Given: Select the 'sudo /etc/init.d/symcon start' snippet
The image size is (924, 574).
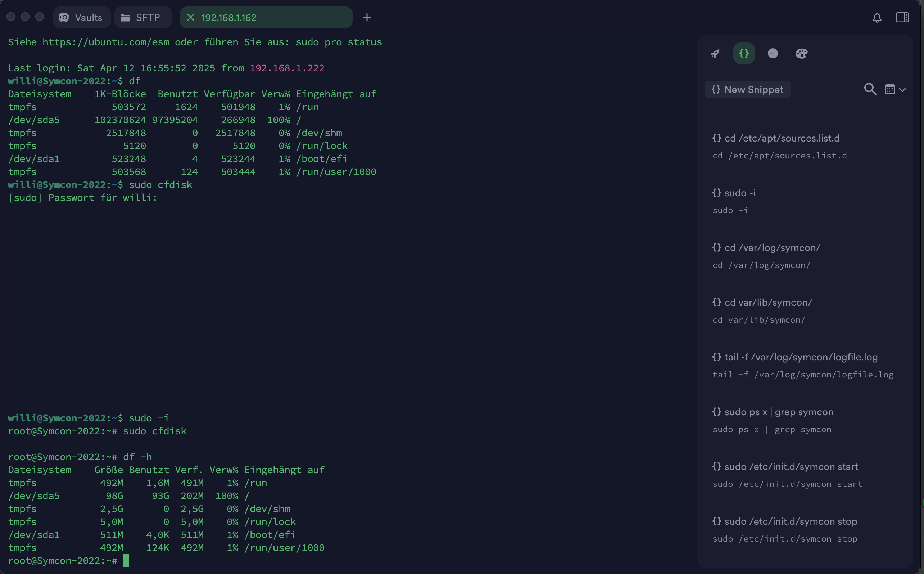Looking at the screenshot, I should (x=805, y=475).
